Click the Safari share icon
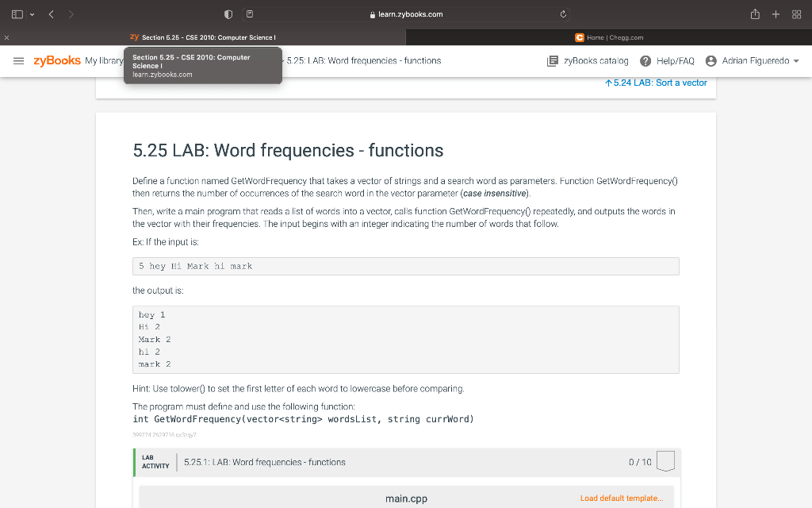 click(755, 14)
